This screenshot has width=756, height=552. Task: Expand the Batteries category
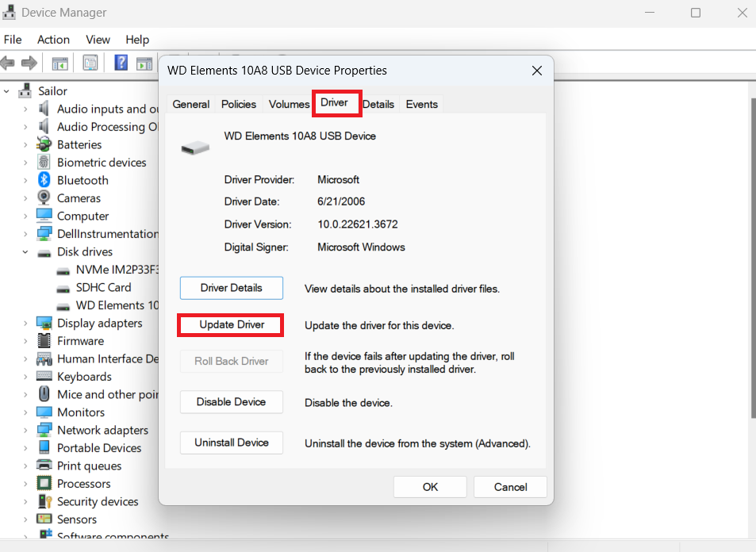[25, 145]
